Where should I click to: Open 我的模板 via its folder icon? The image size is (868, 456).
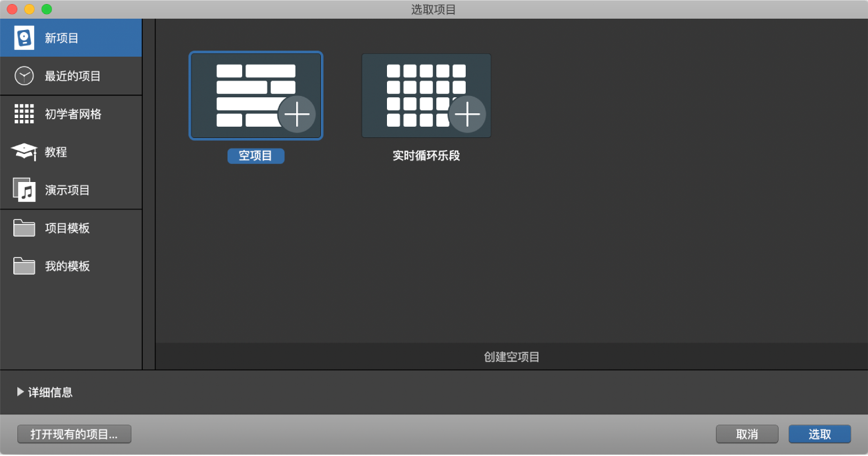[x=24, y=265]
